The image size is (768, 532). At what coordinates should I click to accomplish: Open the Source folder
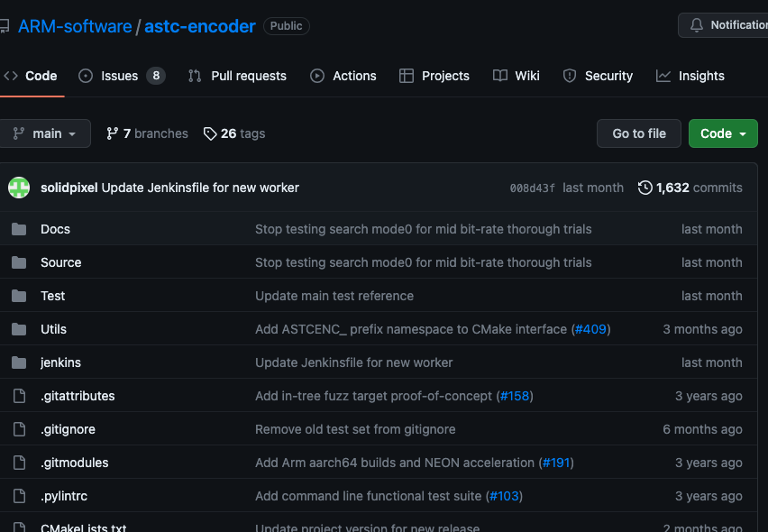coord(60,262)
